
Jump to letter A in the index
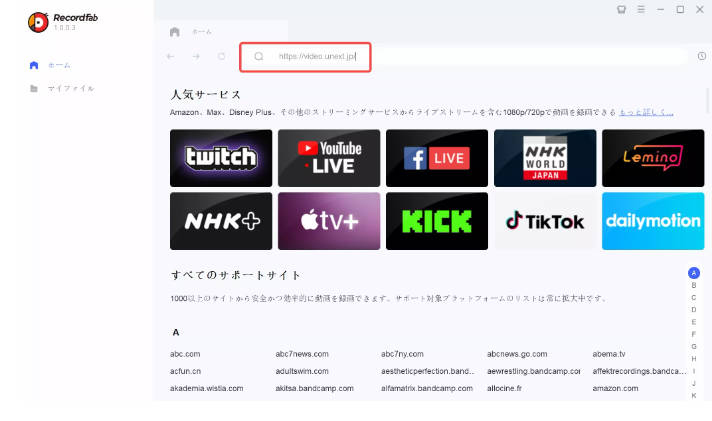point(694,273)
